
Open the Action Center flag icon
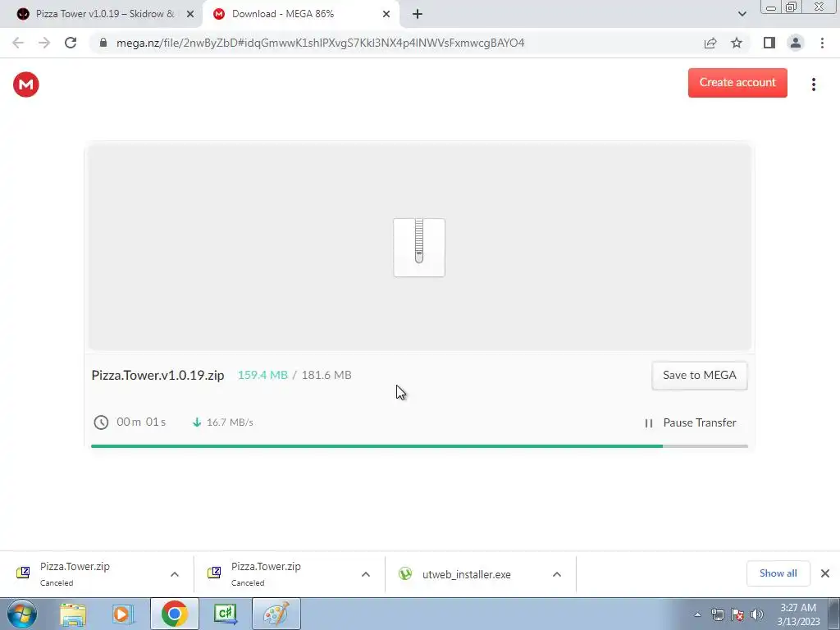point(737,614)
